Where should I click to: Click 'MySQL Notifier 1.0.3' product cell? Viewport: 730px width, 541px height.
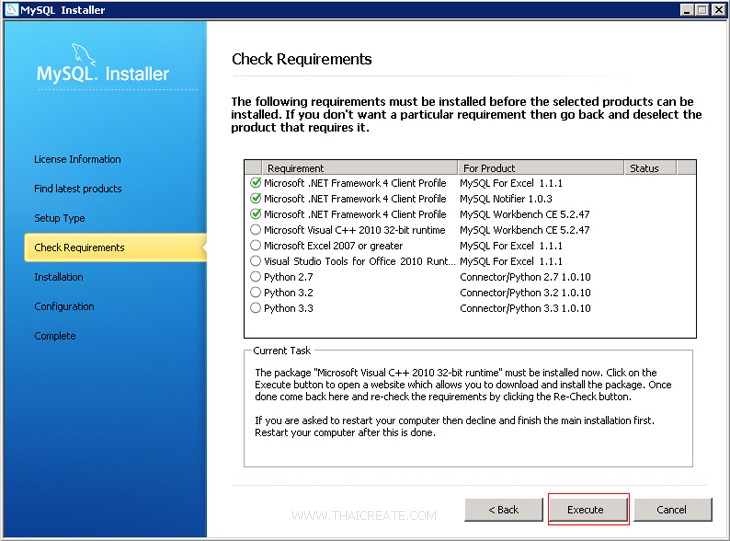[x=506, y=199]
